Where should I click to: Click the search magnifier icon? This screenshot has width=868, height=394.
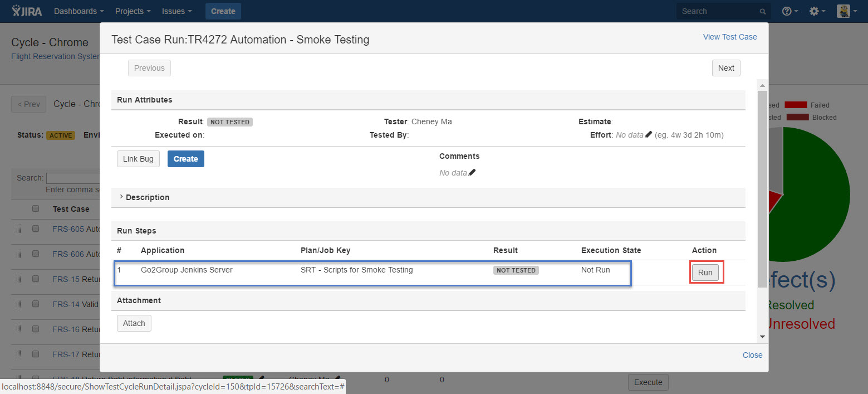(762, 12)
